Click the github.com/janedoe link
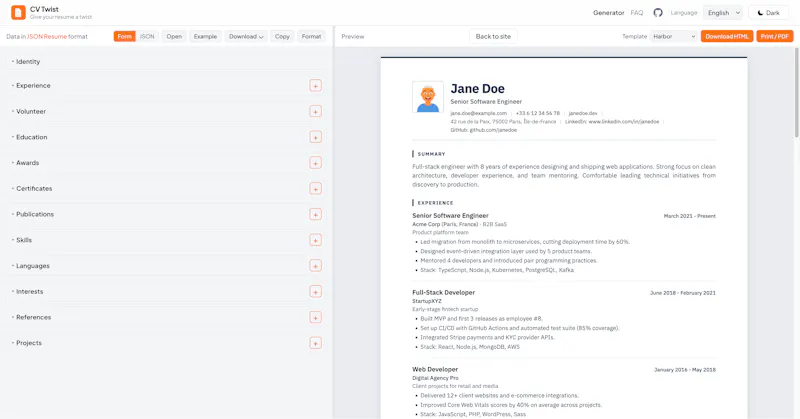Screen dimensions: 800x419 tap(493, 130)
